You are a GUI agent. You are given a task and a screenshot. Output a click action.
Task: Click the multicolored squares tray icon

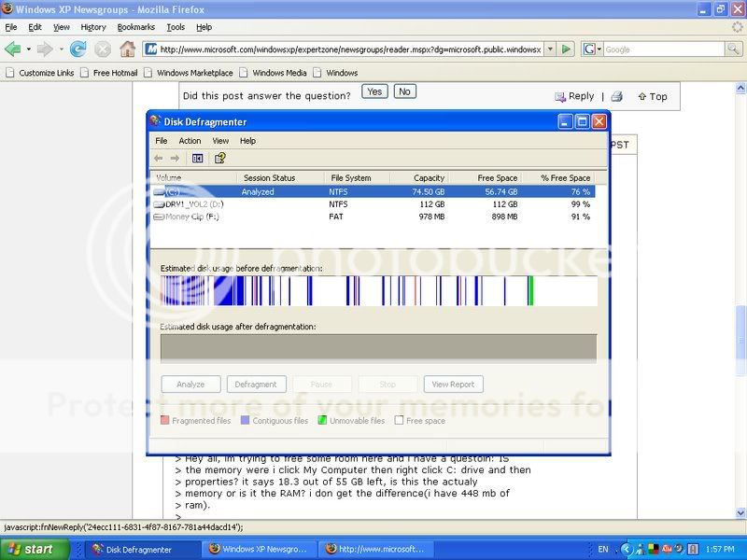click(654, 550)
